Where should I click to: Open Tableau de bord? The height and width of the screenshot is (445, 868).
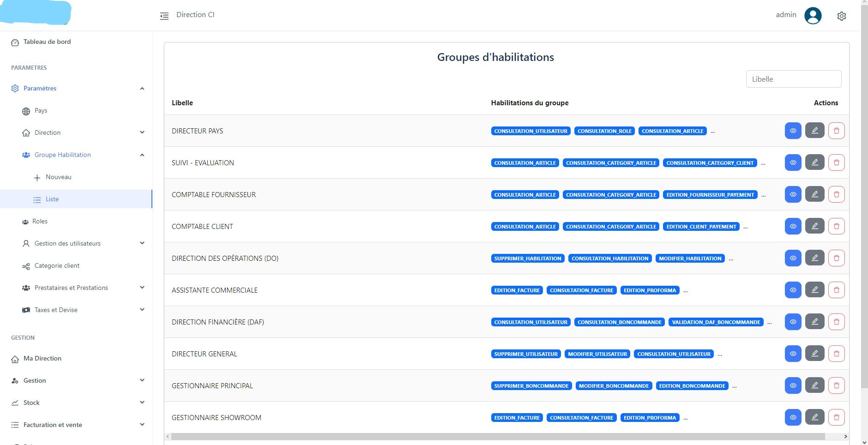[47, 42]
